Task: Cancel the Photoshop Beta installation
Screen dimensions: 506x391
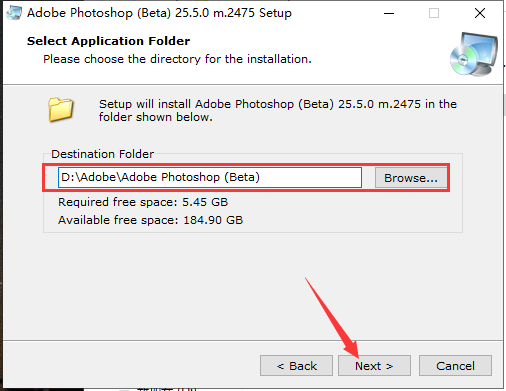Action: [455, 366]
